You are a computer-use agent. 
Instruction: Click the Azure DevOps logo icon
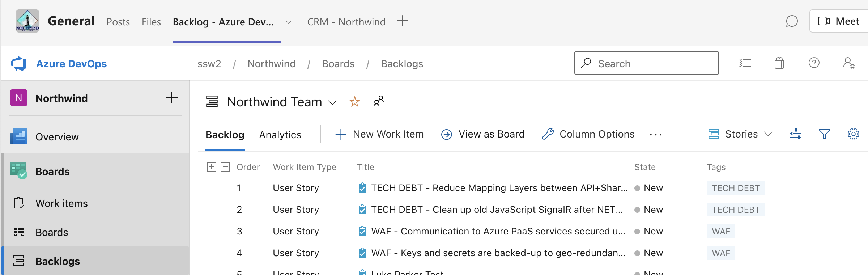pos(19,64)
